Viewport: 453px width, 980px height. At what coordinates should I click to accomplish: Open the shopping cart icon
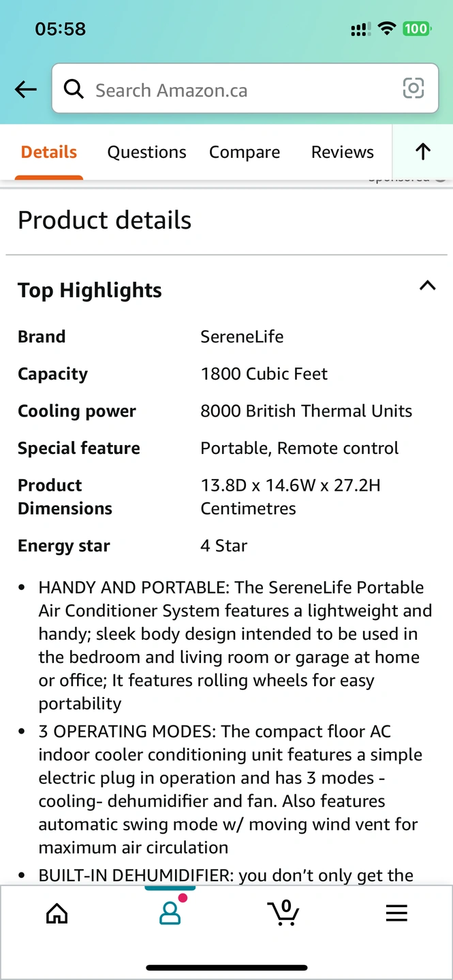point(283,912)
